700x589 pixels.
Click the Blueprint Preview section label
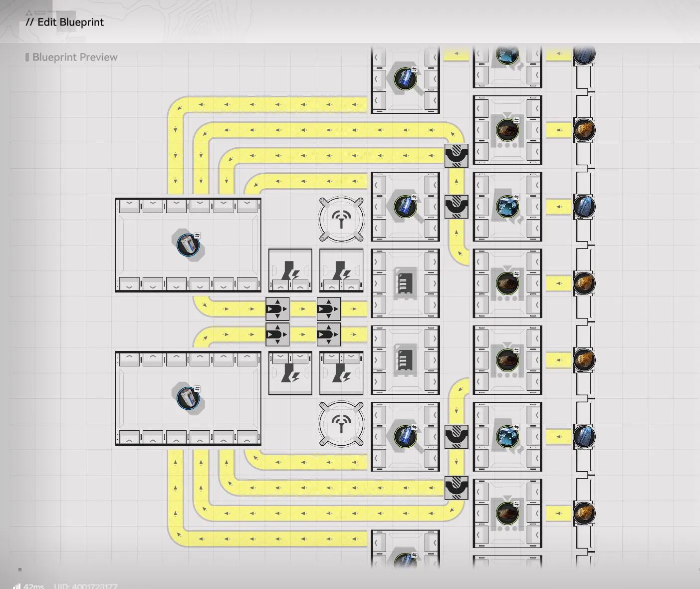coord(75,57)
